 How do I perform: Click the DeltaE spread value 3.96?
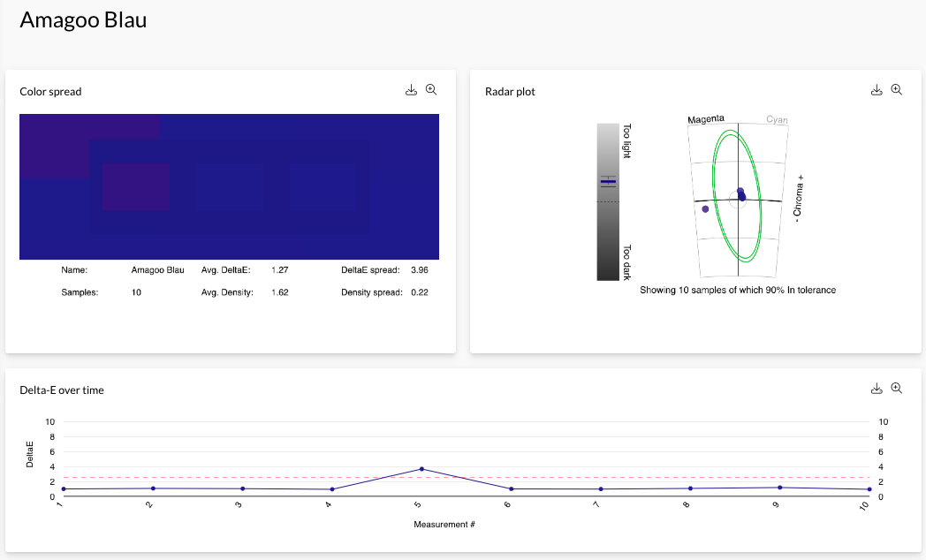pyautogui.click(x=419, y=270)
